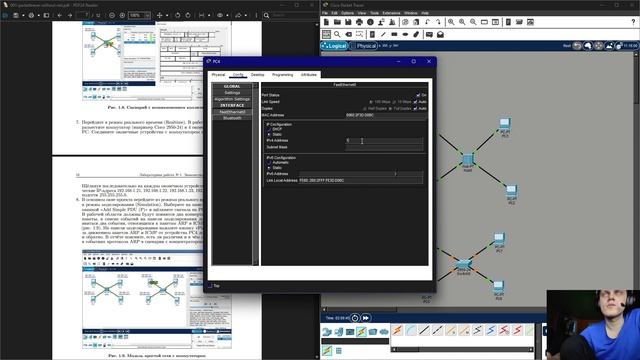Switch to Desktop tab in PC4 window
The width and height of the screenshot is (640, 360).
(257, 75)
